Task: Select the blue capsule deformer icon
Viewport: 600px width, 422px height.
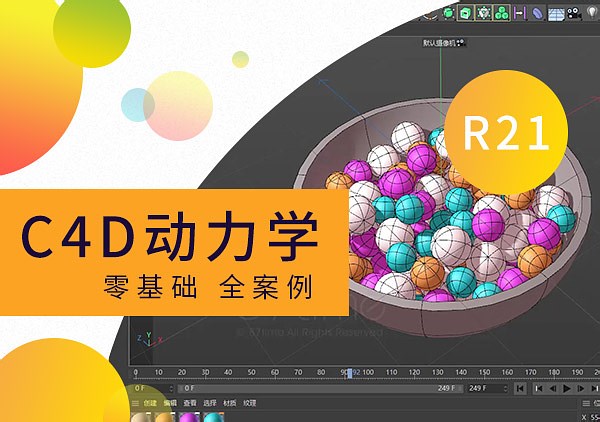Action: coord(537,13)
